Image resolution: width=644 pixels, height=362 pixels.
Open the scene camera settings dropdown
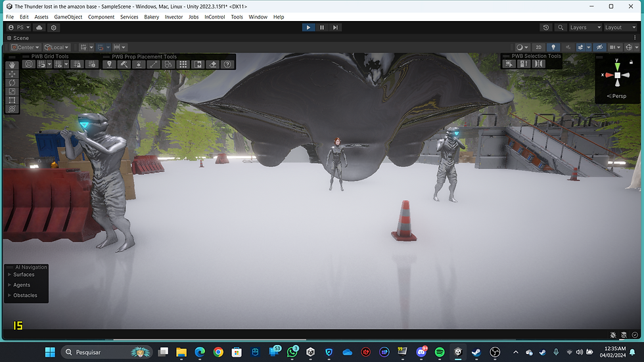pyautogui.click(x=614, y=47)
